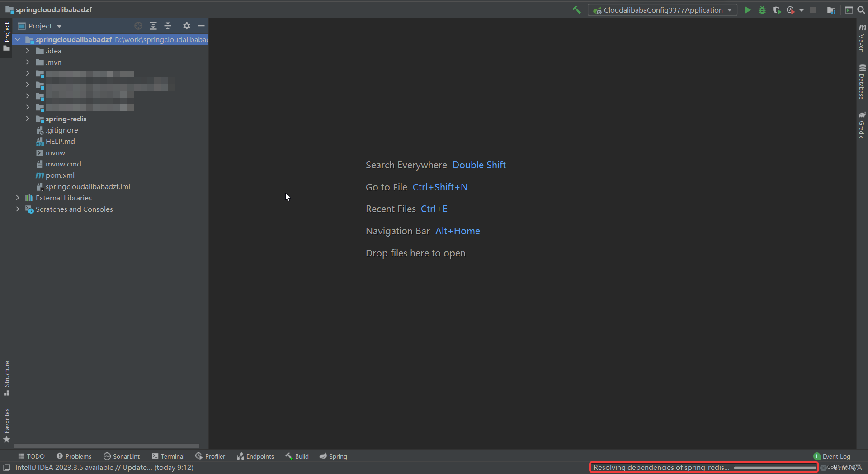Open the Endpoints tool window tab
Viewport: 868px width, 474px height.
click(x=255, y=456)
